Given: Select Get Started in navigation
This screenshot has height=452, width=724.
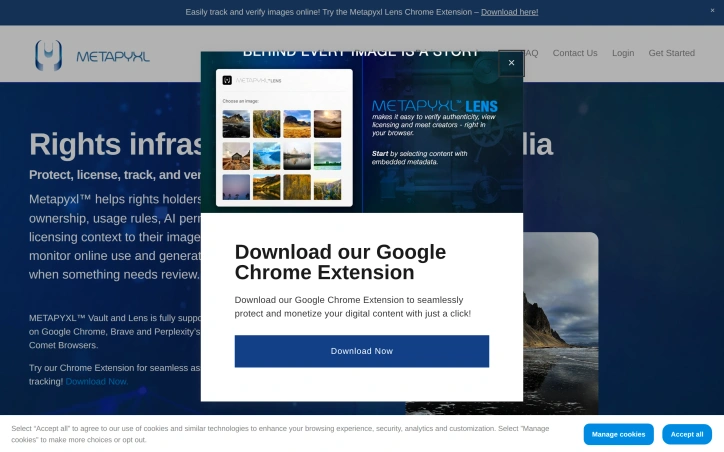Looking at the screenshot, I should pos(671,53).
